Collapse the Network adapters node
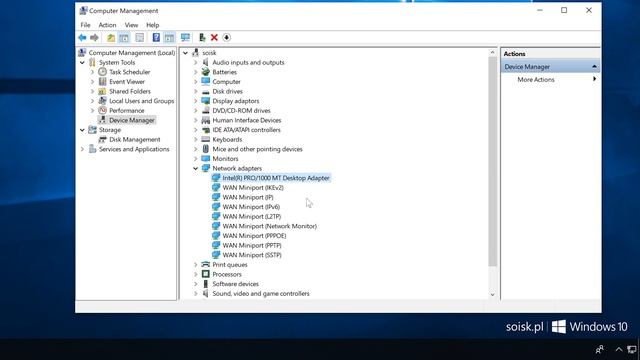This screenshot has height=360, width=640. pos(196,168)
